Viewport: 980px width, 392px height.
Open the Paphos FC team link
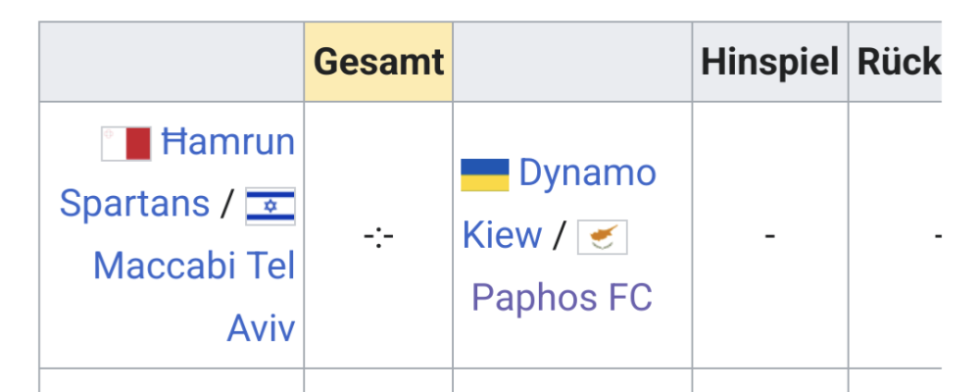tap(562, 297)
